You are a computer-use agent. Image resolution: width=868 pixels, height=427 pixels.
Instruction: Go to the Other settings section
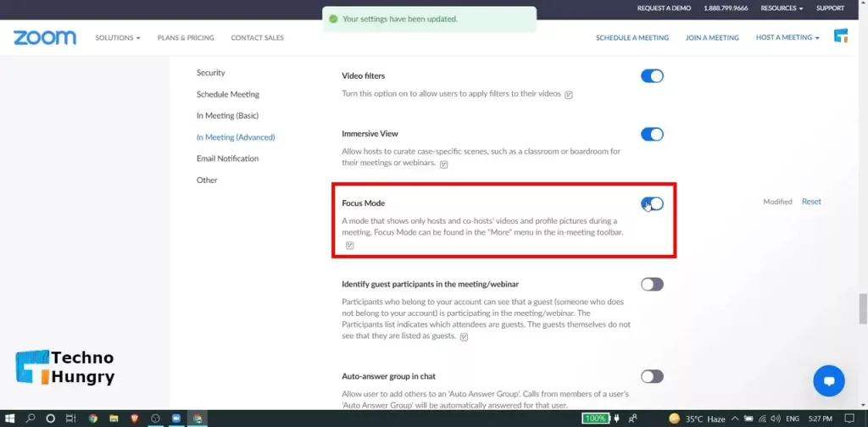(x=207, y=180)
